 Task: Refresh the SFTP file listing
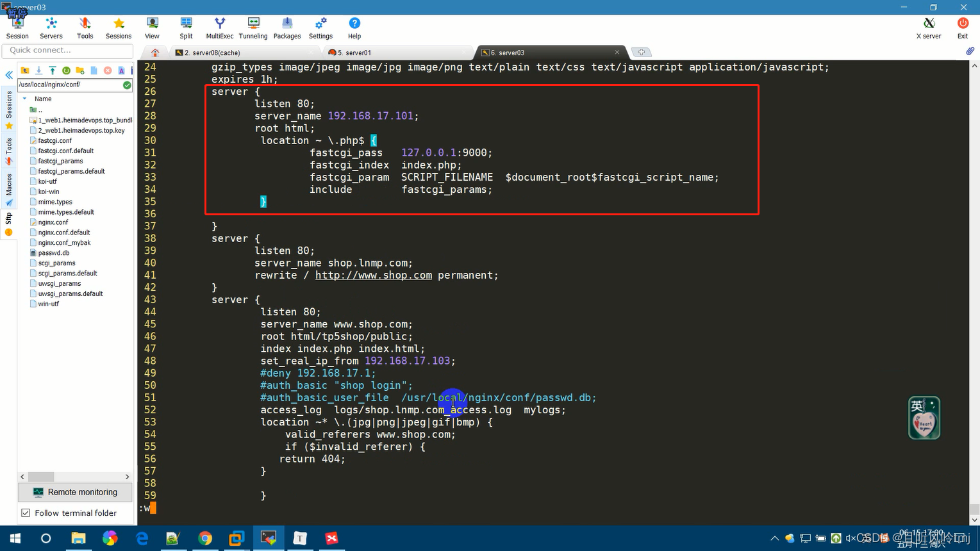click(66, 70)
